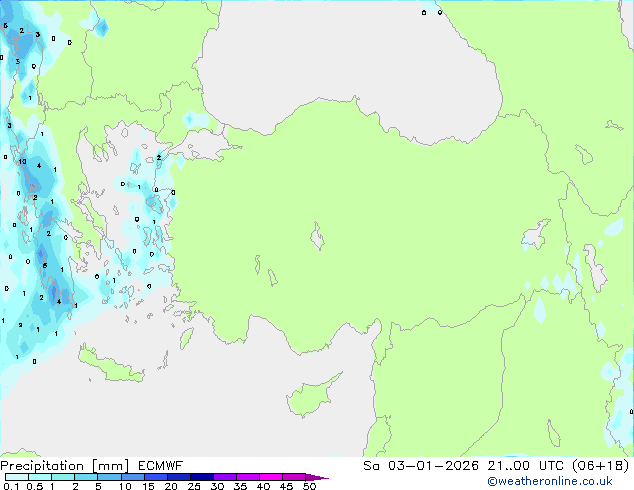634x490 pixels.
Task: Click the legend scale label '35'
Action: [240, 486]
